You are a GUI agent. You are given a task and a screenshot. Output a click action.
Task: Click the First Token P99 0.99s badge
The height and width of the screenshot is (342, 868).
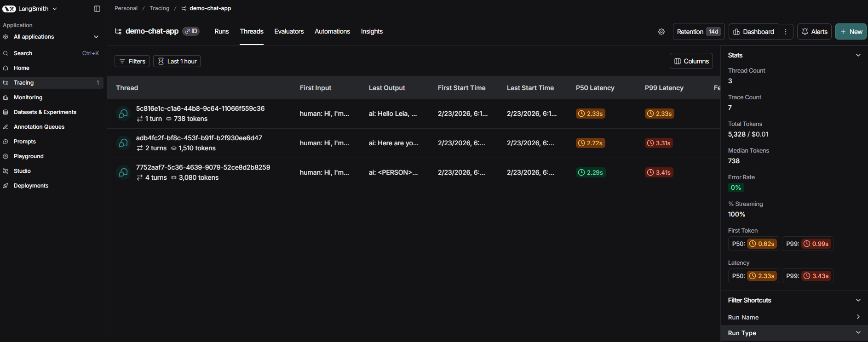pos(816,244)
